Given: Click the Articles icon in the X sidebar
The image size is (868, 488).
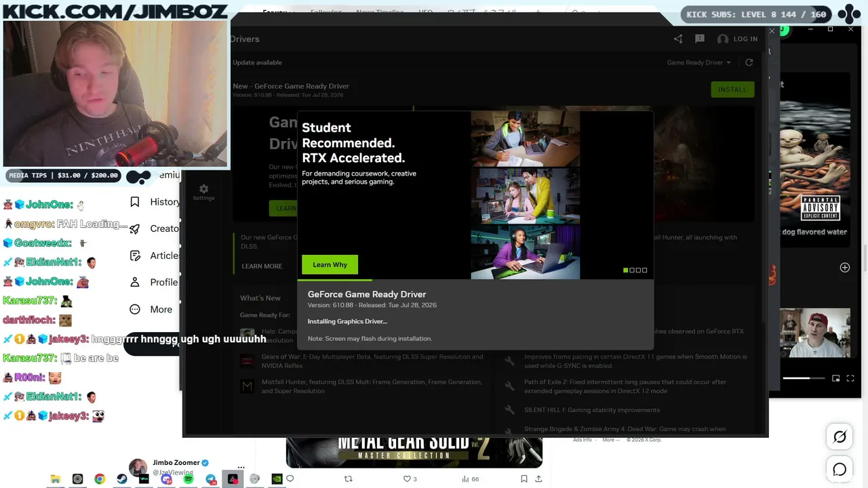Looking at the screenshot, I should pyautogui.click(x=135, y=256).
